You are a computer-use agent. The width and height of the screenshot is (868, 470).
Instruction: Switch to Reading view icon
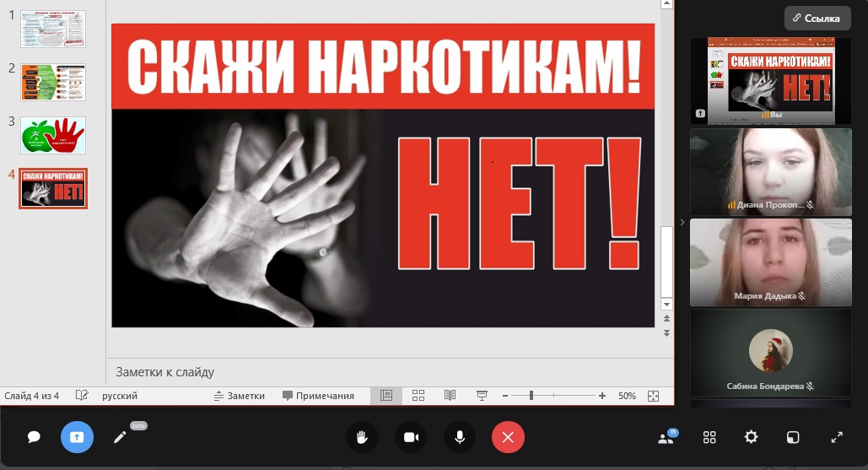(450, 396)
